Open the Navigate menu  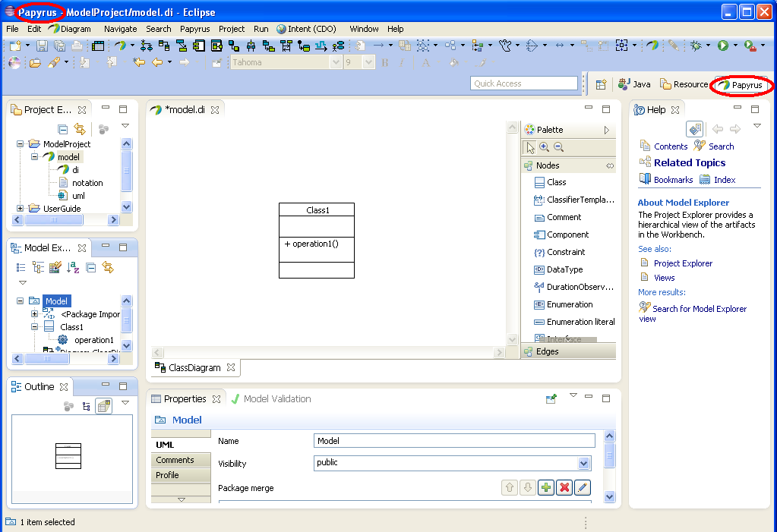[x=121, y=30]
